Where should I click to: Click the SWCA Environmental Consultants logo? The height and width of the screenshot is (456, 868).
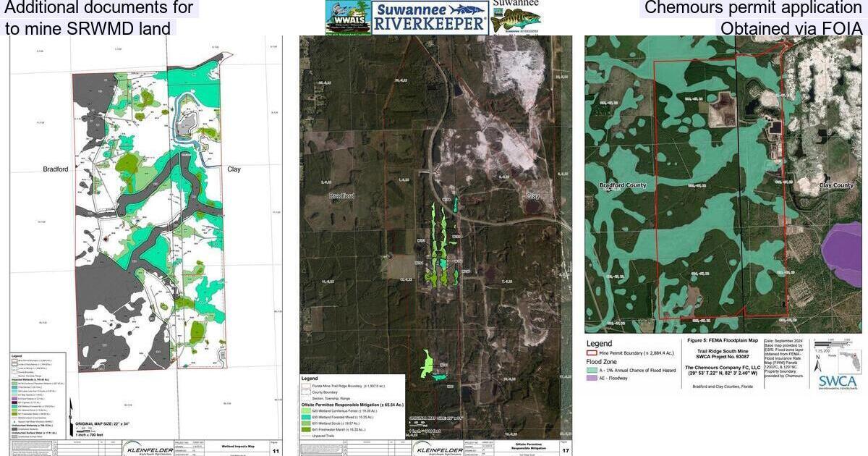[839, 382]
